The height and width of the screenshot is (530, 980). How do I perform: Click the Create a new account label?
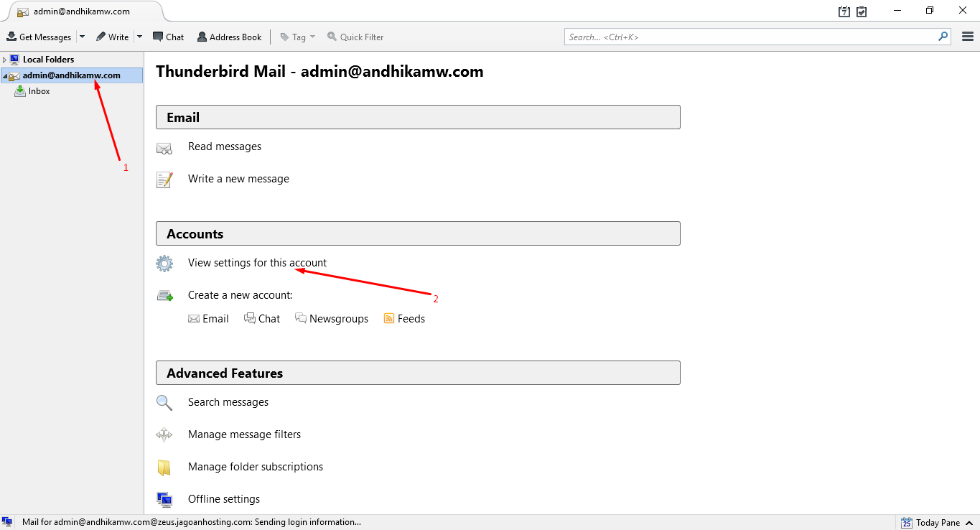point(241,295)
